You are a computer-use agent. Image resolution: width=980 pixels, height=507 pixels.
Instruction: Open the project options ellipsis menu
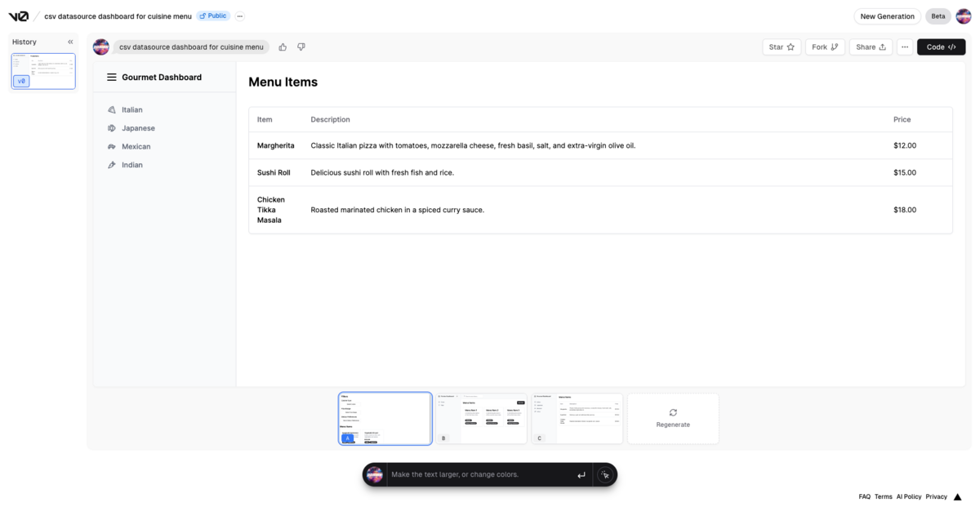(239, 16)
